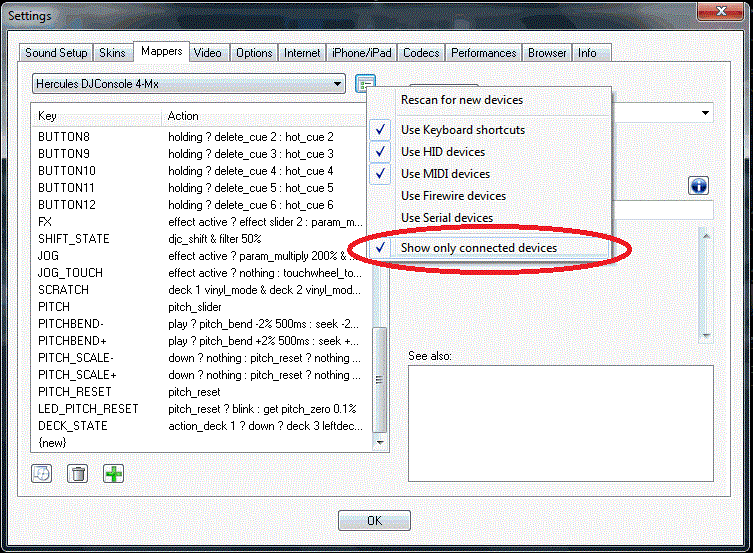Select the Mappers tab
The height and width of the screenshot is (553, 753).
[161, 51]
